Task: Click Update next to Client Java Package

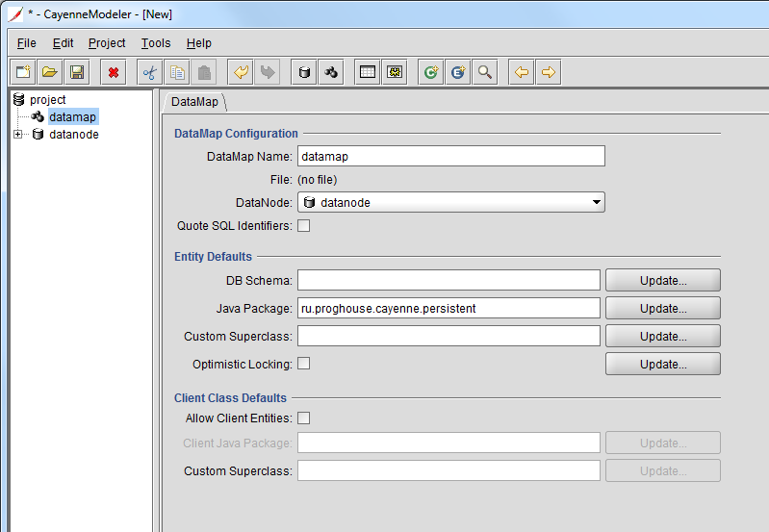Action: [663, 443]
